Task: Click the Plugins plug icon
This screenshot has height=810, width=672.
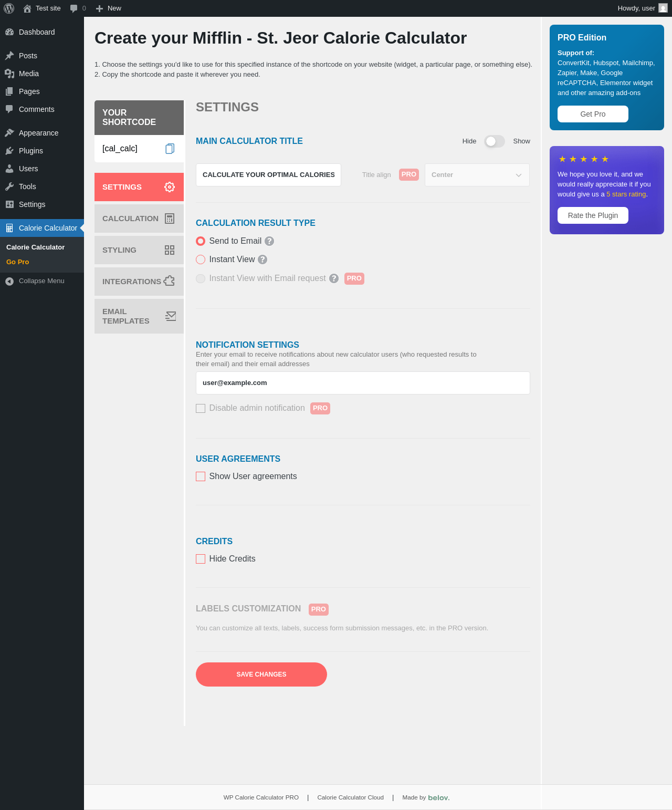Action: (9, 151)
